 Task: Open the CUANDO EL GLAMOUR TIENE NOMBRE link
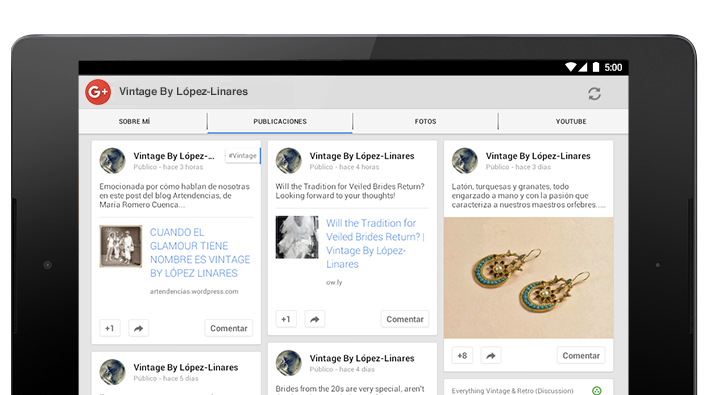(200, 253)
